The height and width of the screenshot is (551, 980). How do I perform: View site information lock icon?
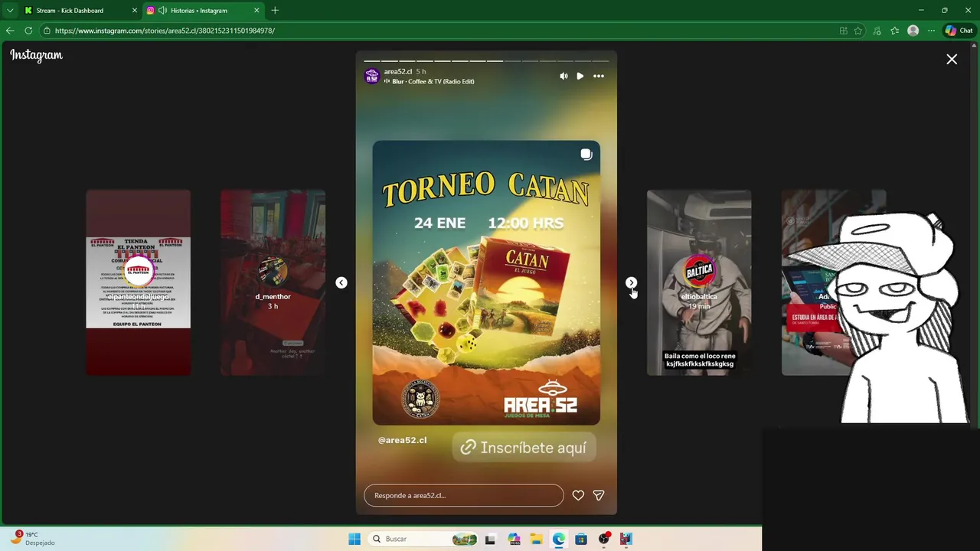tap(47, 31)
